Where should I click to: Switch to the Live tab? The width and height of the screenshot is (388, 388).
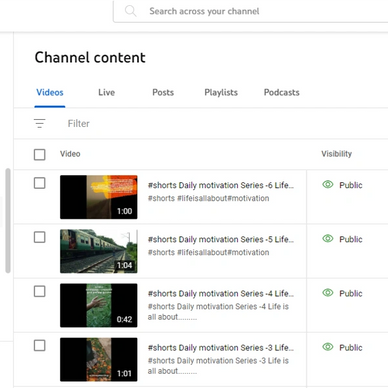point(106,92)
